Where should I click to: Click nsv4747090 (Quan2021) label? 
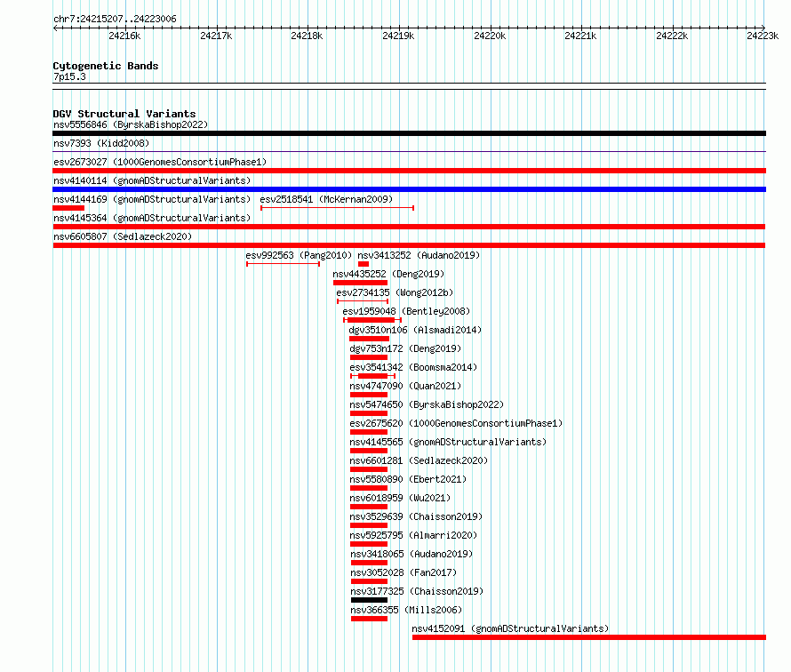click(x=405, y=386)
